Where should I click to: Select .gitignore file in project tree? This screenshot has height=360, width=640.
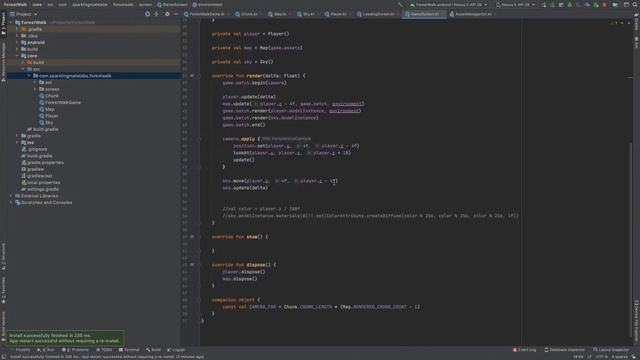[x=34, y=149]
